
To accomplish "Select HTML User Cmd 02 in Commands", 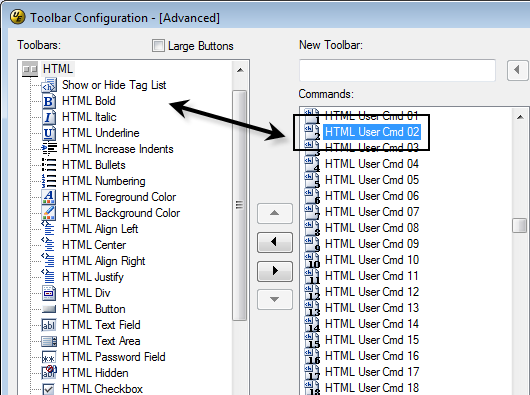I will pos(372,132).
